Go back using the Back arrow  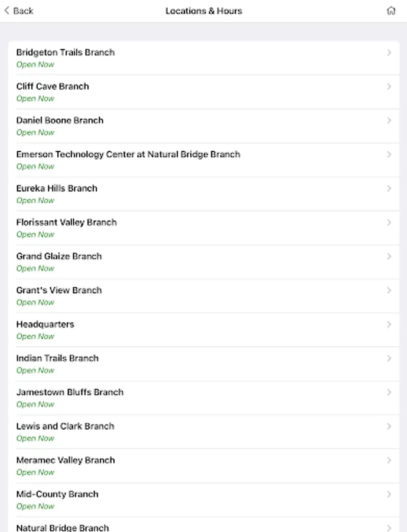pos(18,11)
